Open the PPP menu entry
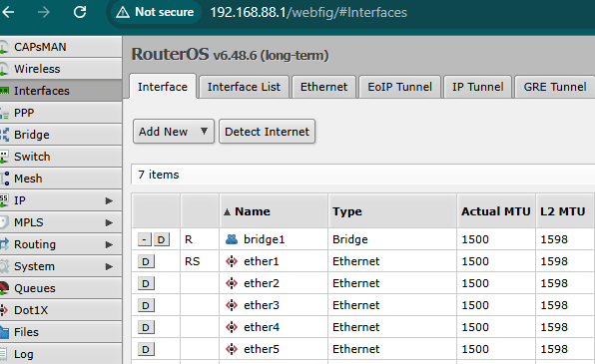595x364 pixels. [x=61, y=113]
